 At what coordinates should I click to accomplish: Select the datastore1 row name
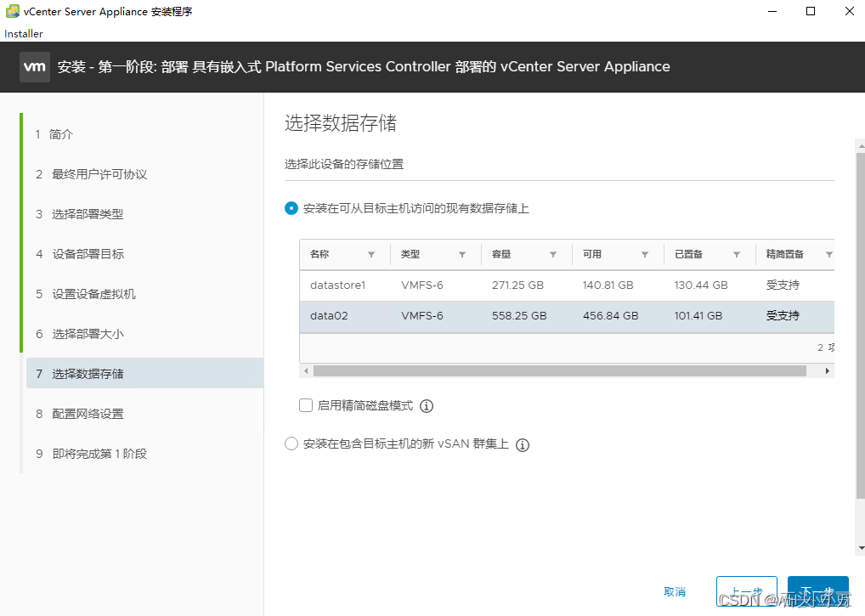pos(337,285)
